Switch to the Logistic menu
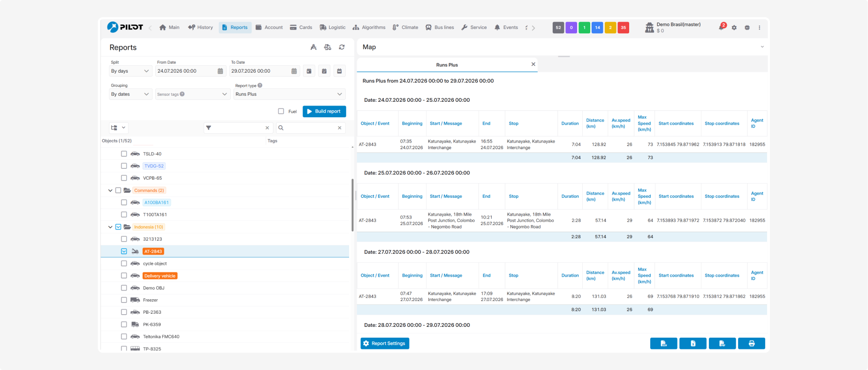 [x=333, y=27]
